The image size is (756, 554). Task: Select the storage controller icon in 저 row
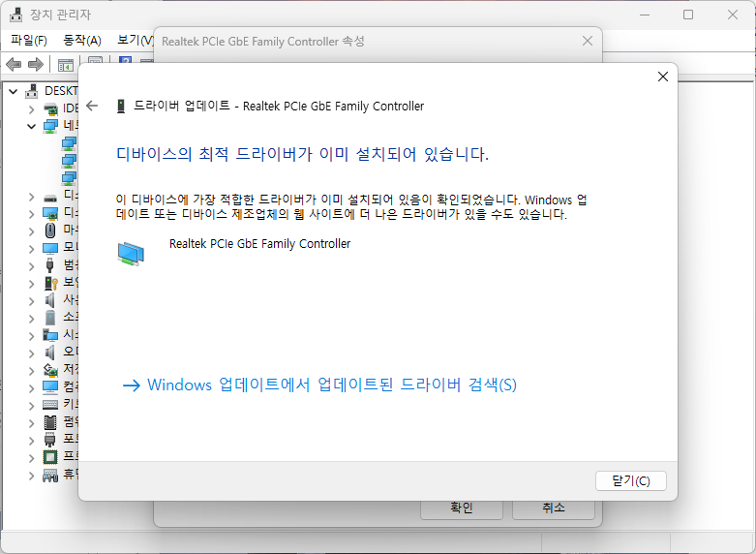[50, 370]
